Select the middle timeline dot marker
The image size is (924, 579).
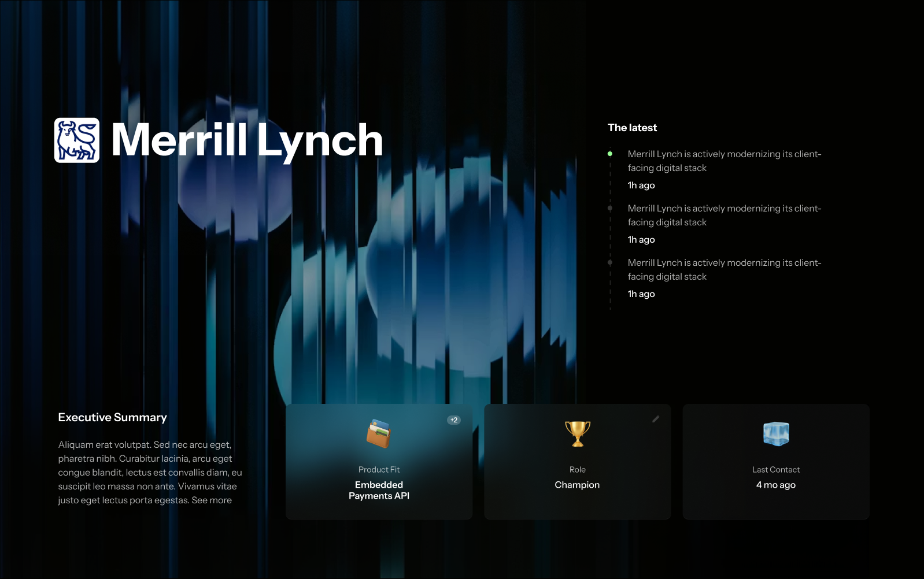[610, 208]
